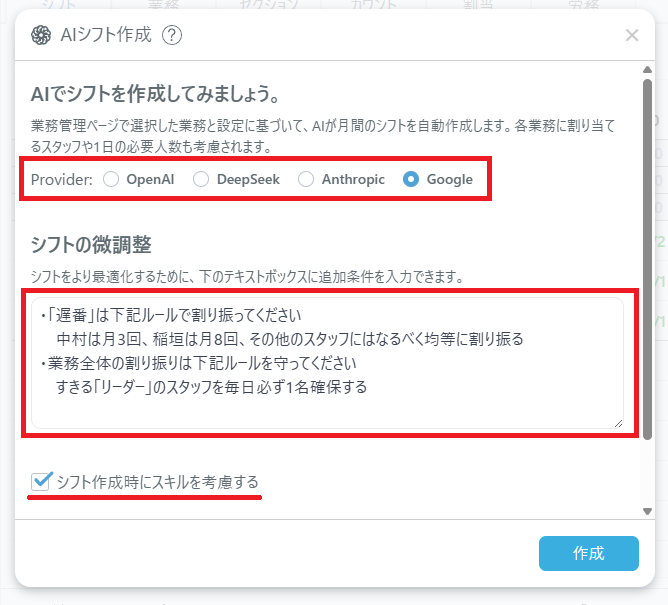The width and height of the screenshot is (668, 605).
Task: Select the Google provider radio button
Action: [411, 179]
